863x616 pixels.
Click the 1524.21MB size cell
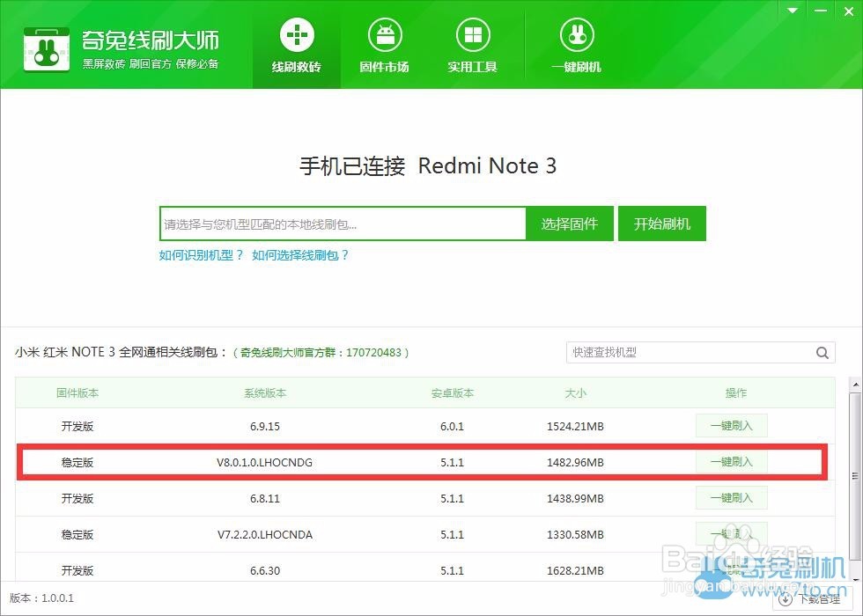(575, 426)
